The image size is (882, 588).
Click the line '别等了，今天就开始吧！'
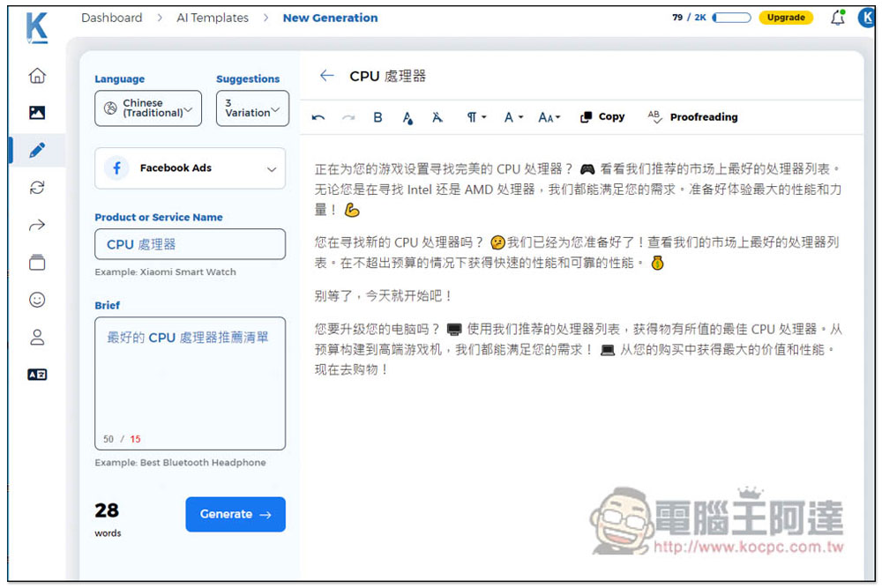pos(385,295)
